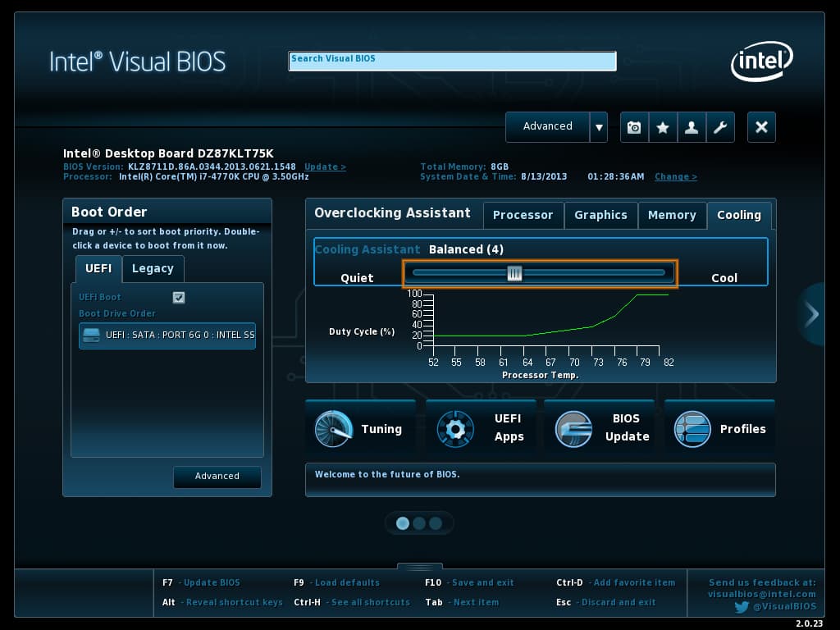Click the 8/13/2013 system date value
Screen dimensions: 840x630
(544, 177)
